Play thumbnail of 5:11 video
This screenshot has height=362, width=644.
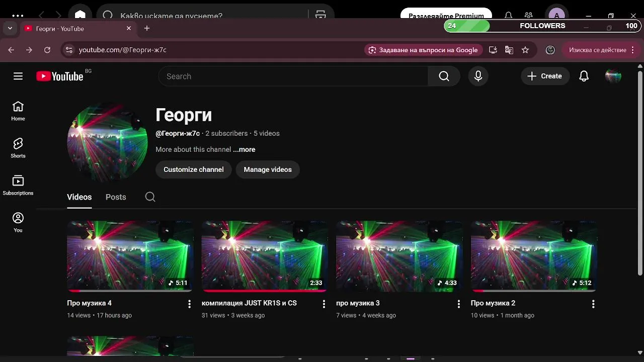pos(130,256)
